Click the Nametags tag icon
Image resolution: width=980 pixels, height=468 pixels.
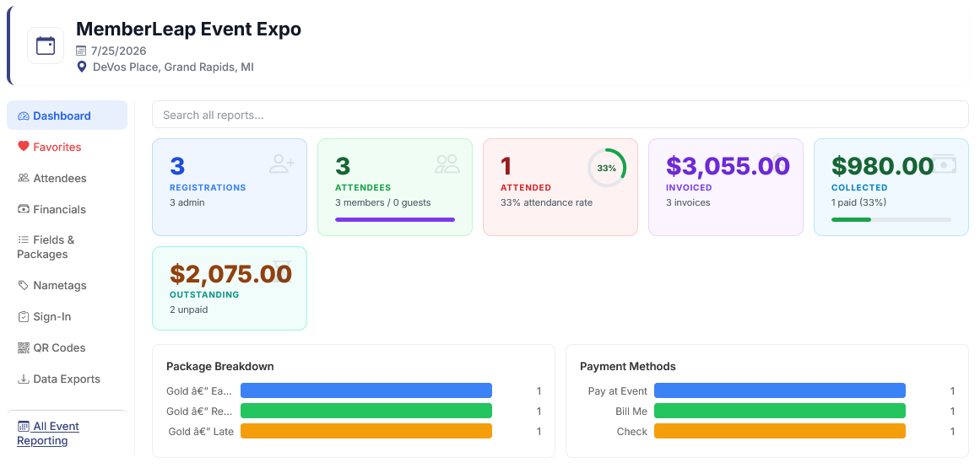click(24, 285)
